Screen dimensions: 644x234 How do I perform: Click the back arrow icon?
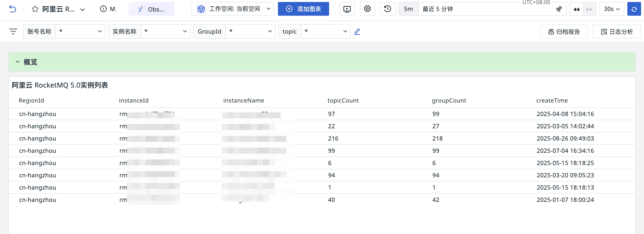(x=12, y=9)
